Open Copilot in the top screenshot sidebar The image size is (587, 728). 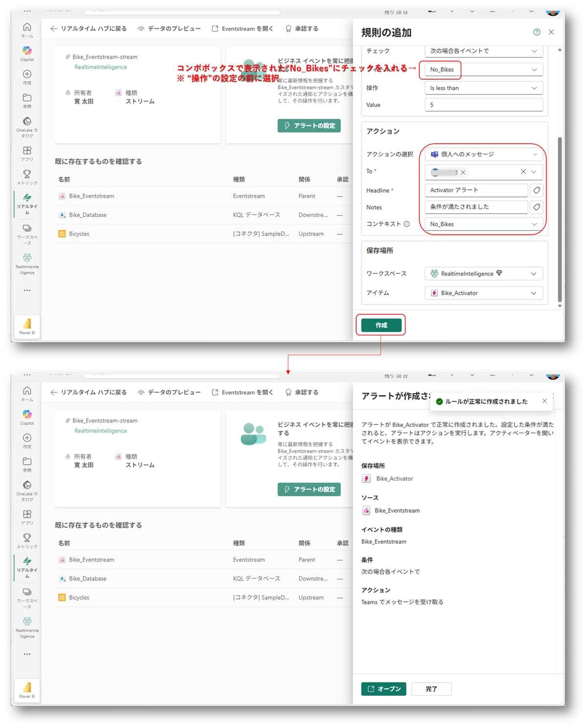(x=27, y=53)
